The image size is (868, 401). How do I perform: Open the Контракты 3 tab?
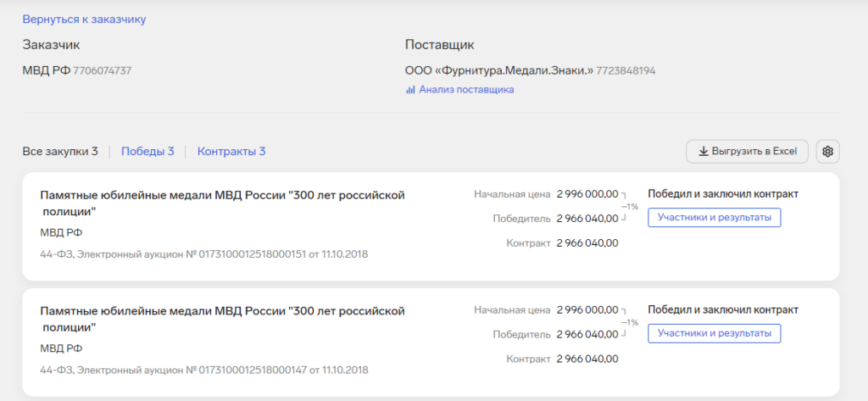231,152
